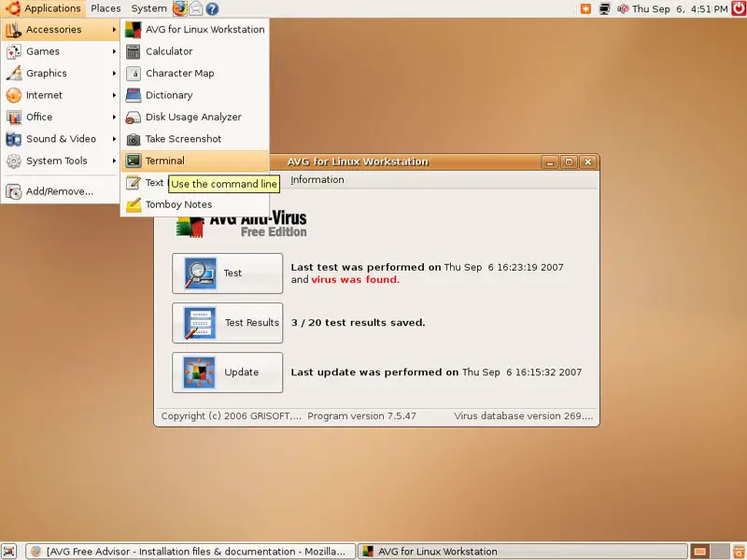Start a virus Test in AVG
Image resolution: width=747 pixels, height=560 pixels.
point(227,273)
